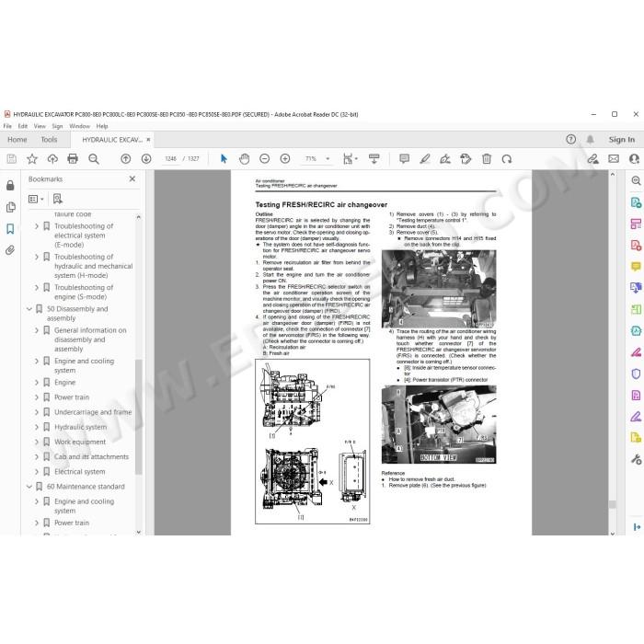The image size is (644, 644).
Task: Open the Sign menu
Action: tap(57, 126)
